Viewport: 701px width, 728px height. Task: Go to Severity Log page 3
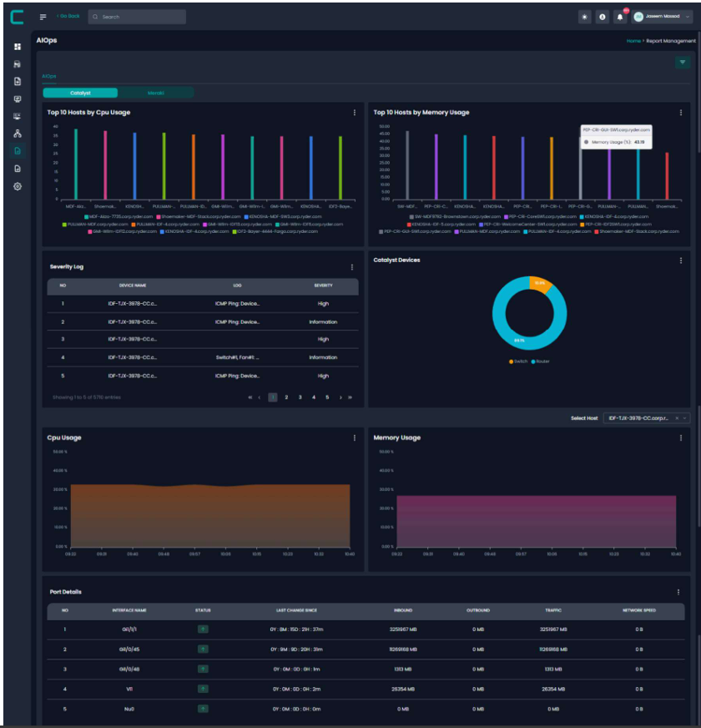click(300, 397)
